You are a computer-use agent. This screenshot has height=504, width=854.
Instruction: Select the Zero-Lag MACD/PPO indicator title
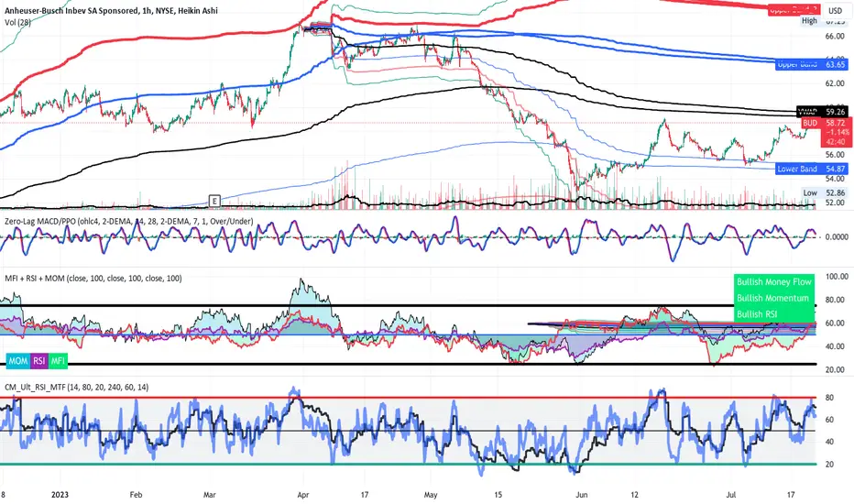[x=128, y=221]
